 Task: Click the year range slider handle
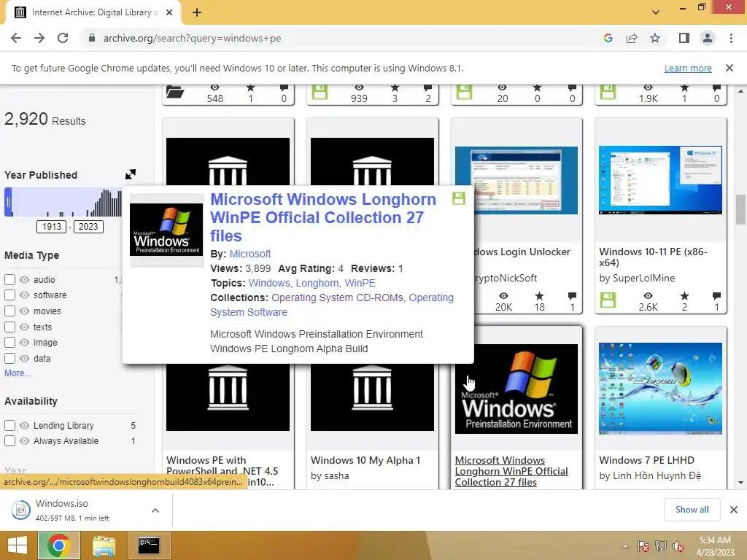pyautogui.click(x=8, y=202)
